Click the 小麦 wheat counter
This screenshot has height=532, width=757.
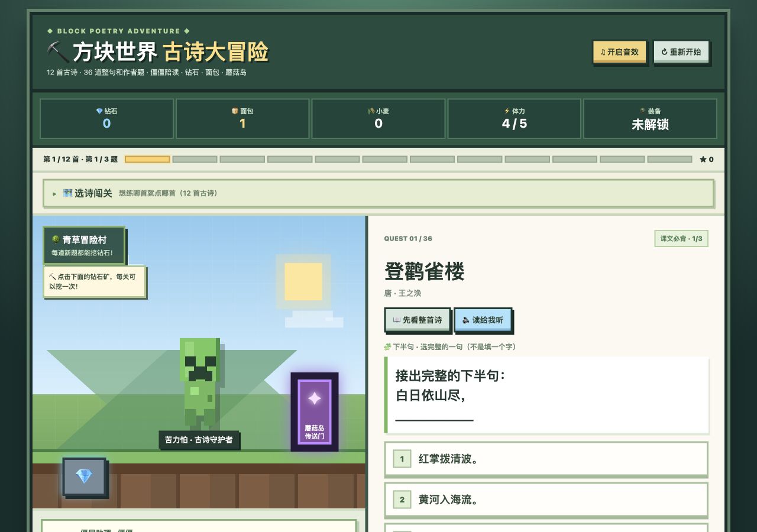click(378, 118)
